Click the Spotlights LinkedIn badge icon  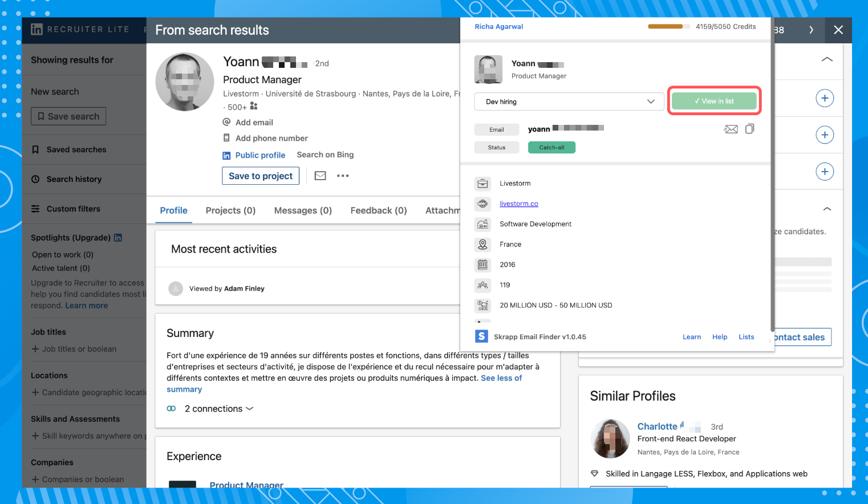118,238
